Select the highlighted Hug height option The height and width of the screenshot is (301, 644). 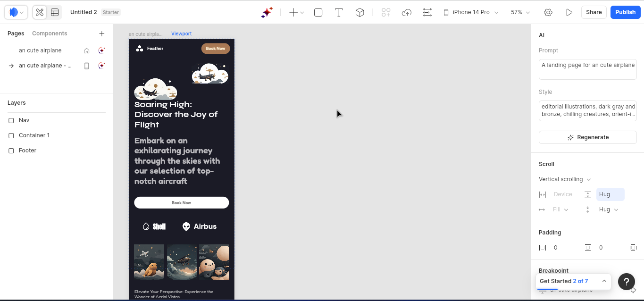[x=610, y=194]
